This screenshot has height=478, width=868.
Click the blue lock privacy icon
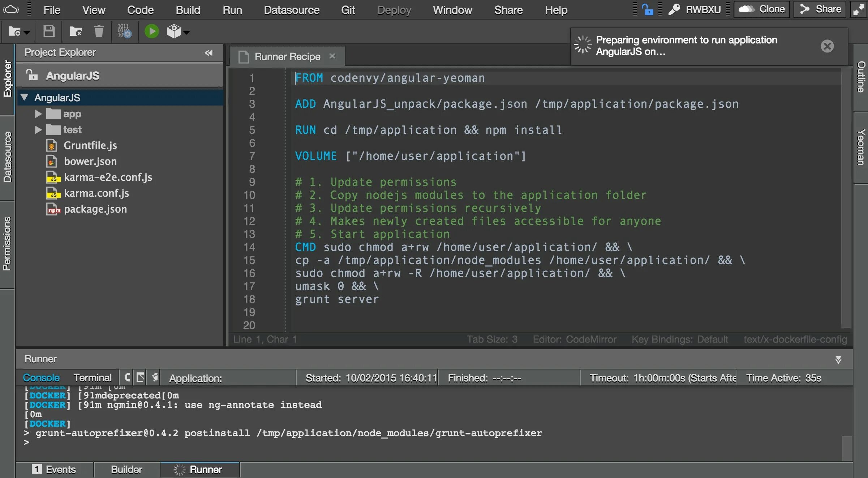coord(647,9)
